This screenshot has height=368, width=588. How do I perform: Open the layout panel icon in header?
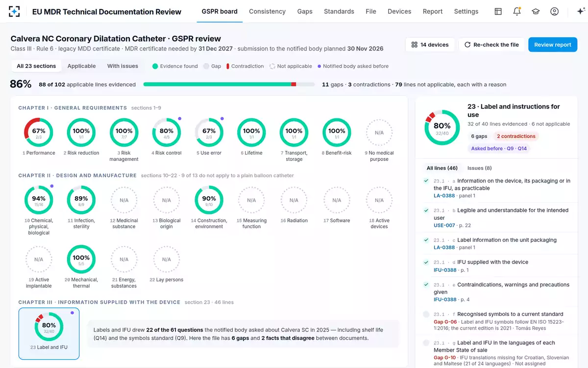click(498, 11)
